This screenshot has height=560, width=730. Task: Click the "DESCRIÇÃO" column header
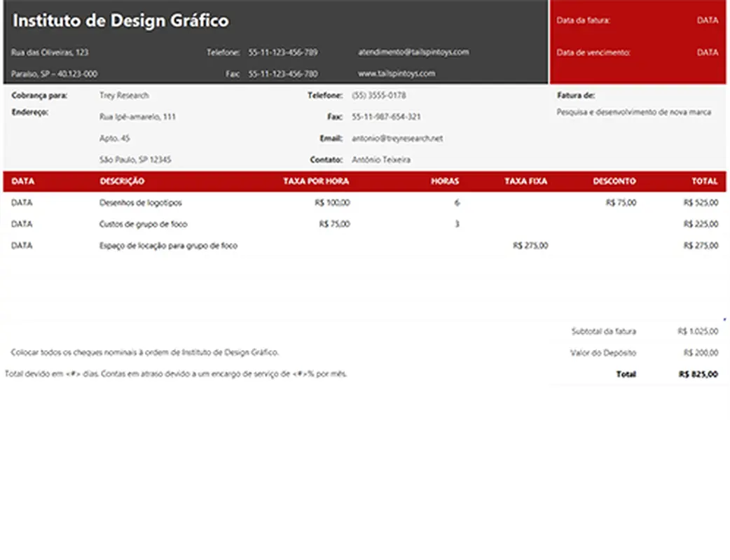(x=122, y=181)
